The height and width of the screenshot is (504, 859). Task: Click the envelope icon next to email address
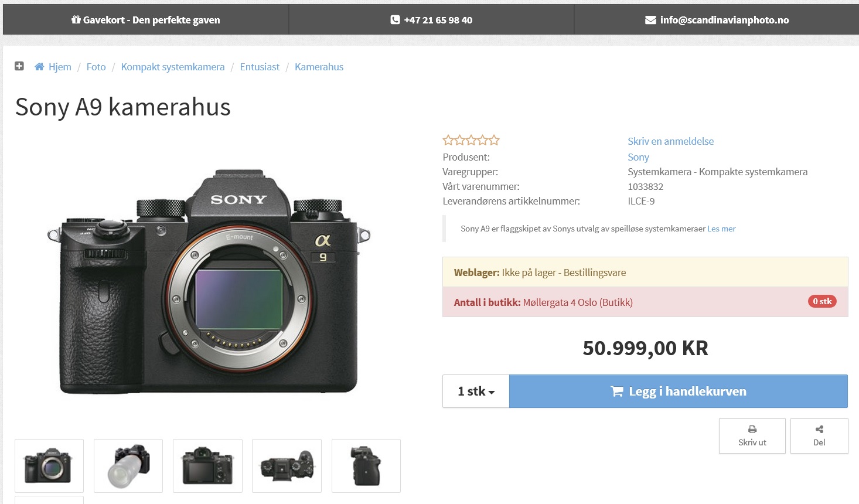[x=650, y=20]
